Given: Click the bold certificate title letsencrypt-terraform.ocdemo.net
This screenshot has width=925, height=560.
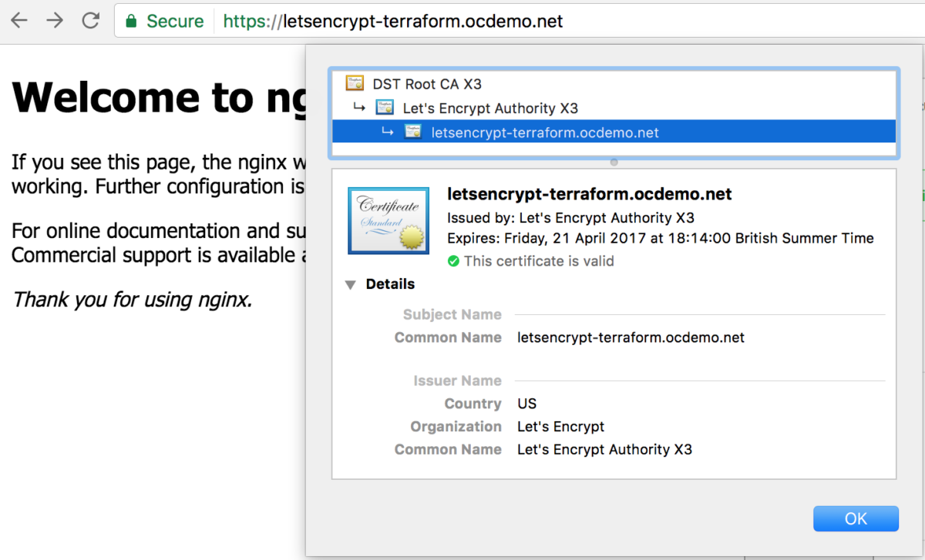Looking at the screenshot, I should pos(590,194).
